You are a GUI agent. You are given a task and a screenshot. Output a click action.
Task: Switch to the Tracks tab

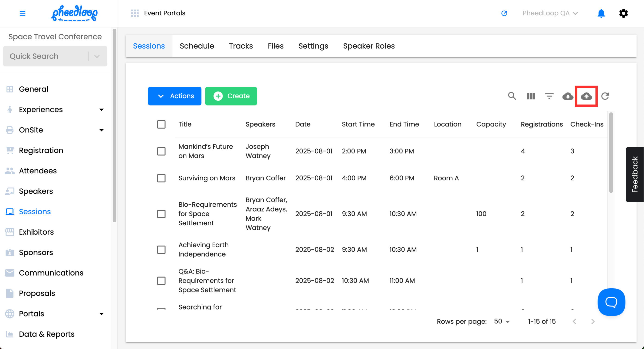241,46
